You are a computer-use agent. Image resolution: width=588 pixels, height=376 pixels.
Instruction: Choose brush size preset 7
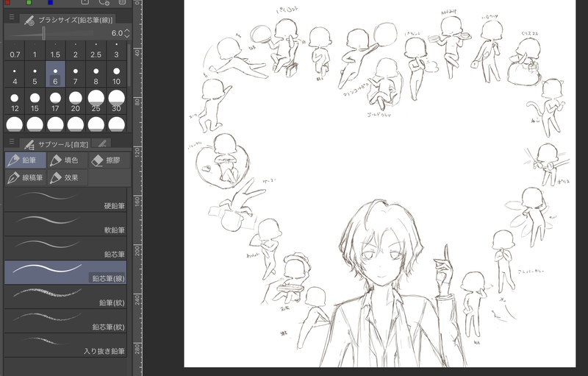click(x=76, y=74)
